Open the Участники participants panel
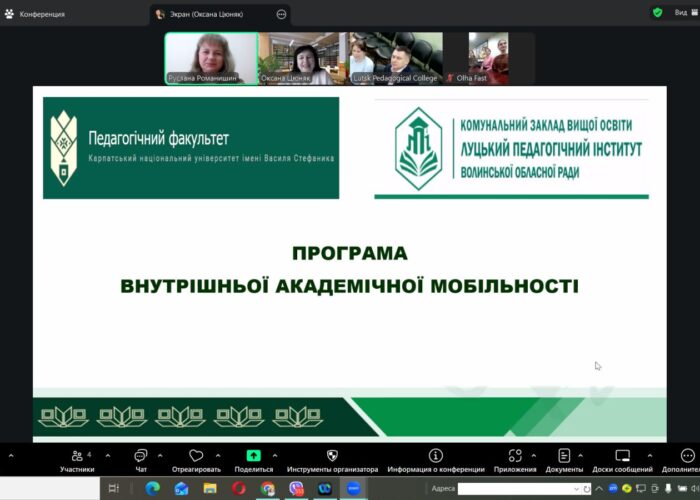The width and height of the screenshot is (700, 500). [77, 456]
